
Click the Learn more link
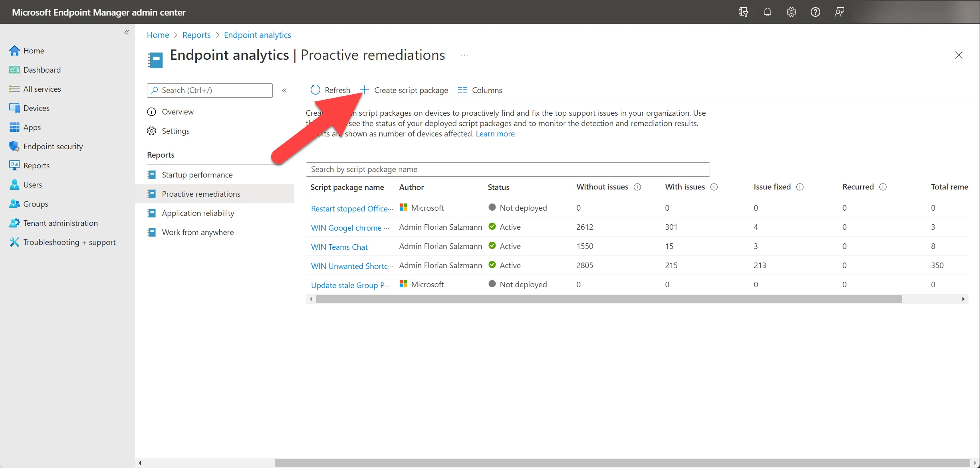[496, 134]
